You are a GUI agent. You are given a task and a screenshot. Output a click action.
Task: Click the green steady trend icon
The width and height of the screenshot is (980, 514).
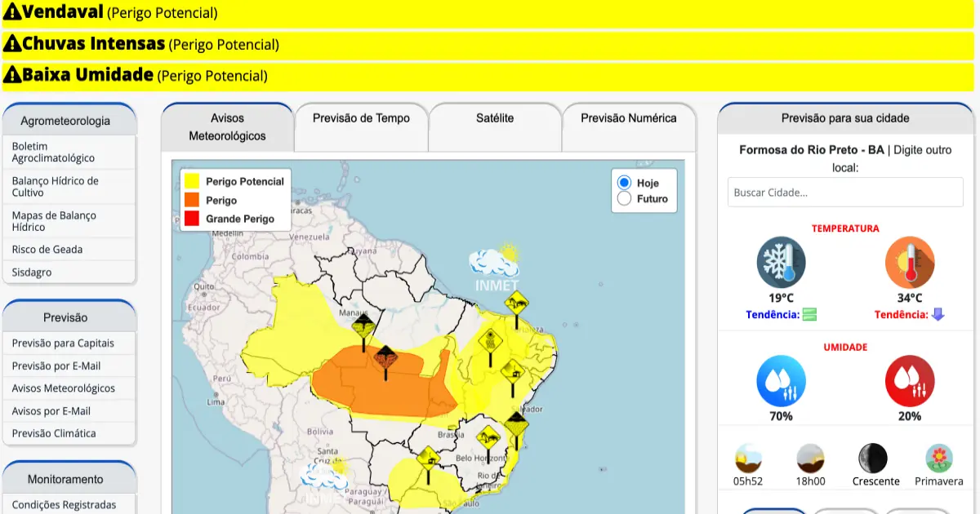pyautogui.click(x=809, y=314)
